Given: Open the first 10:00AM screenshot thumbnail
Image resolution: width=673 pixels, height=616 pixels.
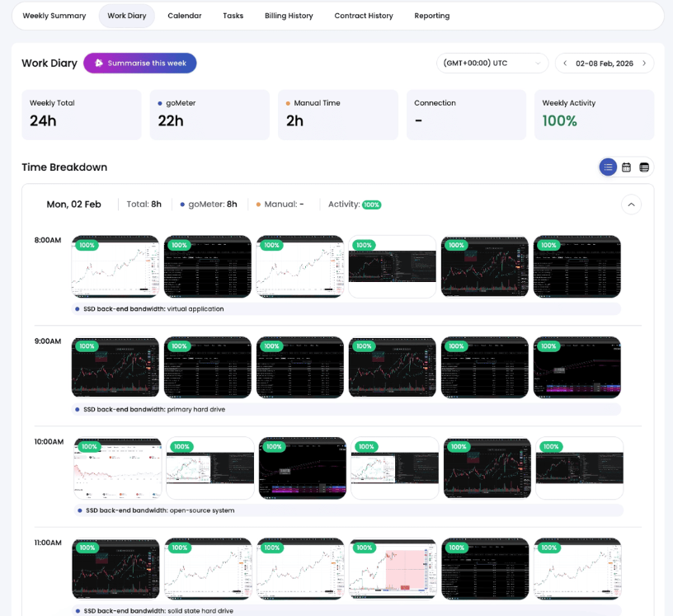Looking at the screenshot, I should 118,468.
